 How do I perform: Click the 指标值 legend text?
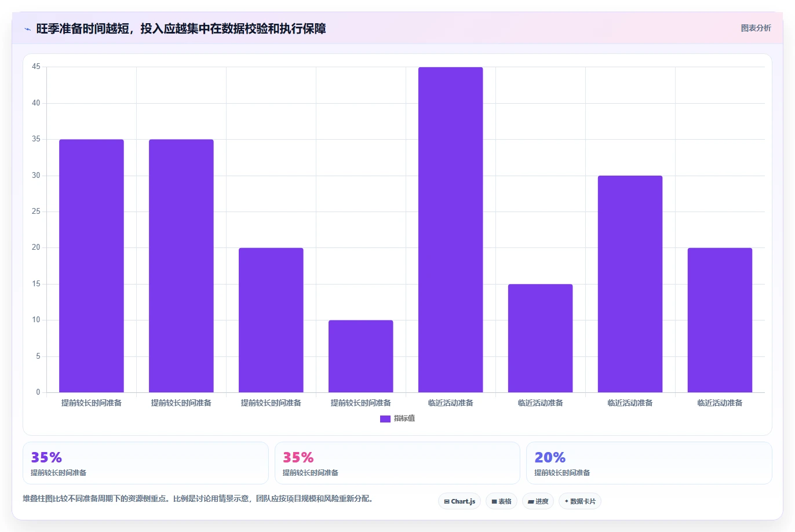[x=404, y=418]
